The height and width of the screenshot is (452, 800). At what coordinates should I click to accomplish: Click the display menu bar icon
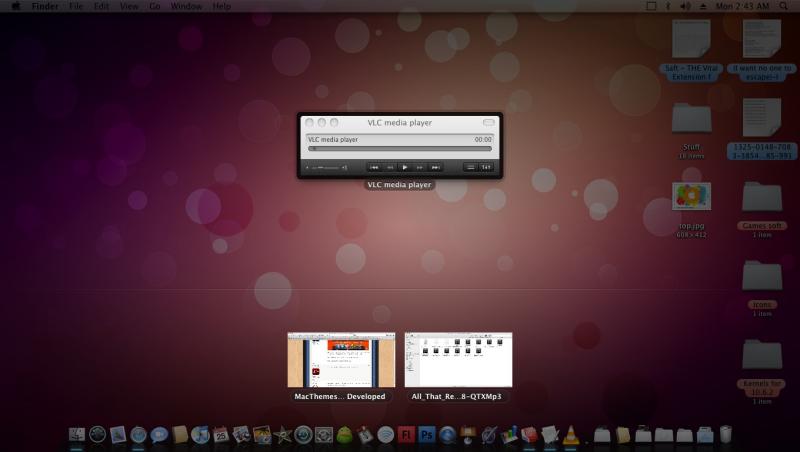651,6
